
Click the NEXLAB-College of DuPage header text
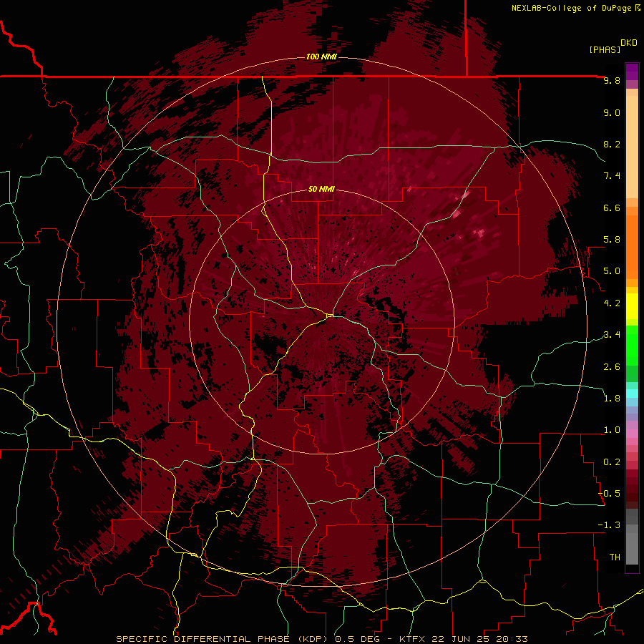click(x=572, y=8)
